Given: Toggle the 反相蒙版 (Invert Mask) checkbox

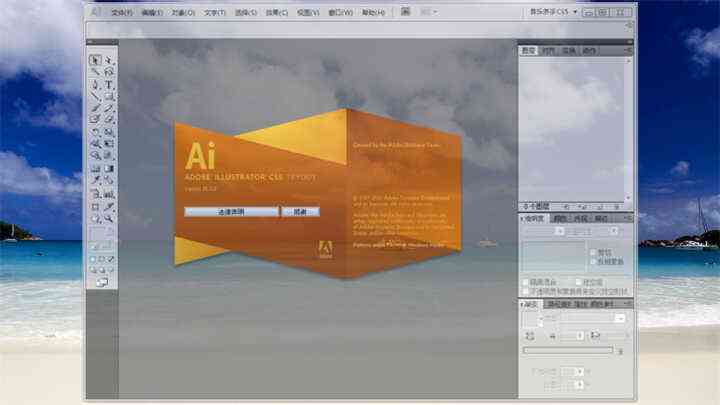Looking at the screenshot, I should pos(593,261).
